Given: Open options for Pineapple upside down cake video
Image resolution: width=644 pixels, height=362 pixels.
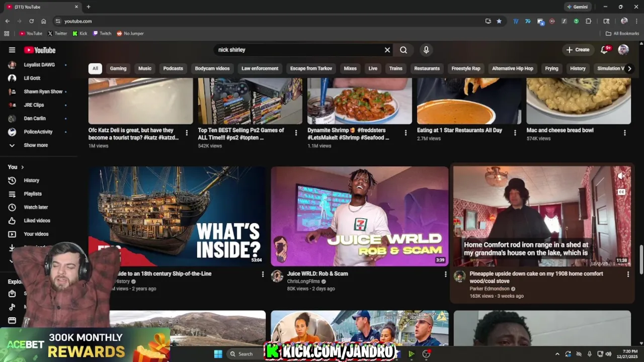Looking at the screenshot, I should pos(628,274).
